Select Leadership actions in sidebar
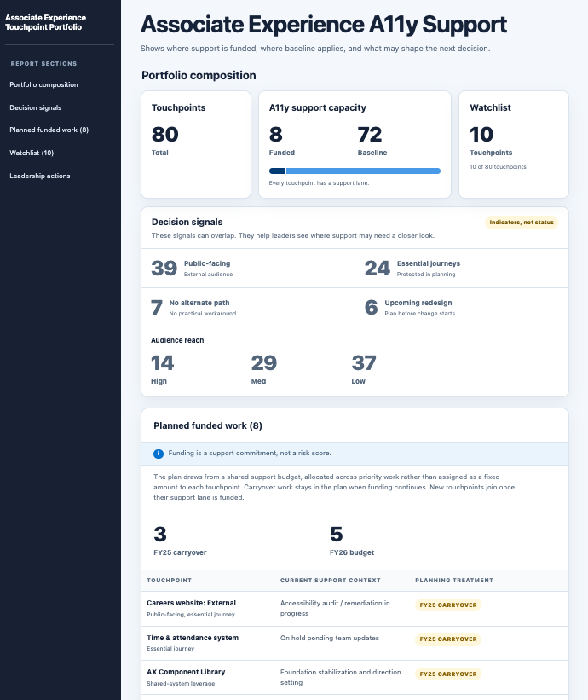The image size is (588, 700). 40,176
